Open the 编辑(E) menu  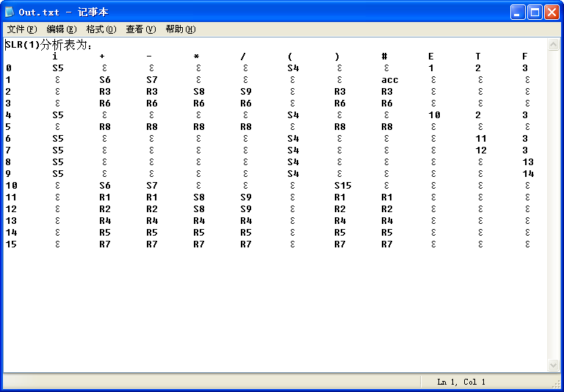[x=62, y=29]
